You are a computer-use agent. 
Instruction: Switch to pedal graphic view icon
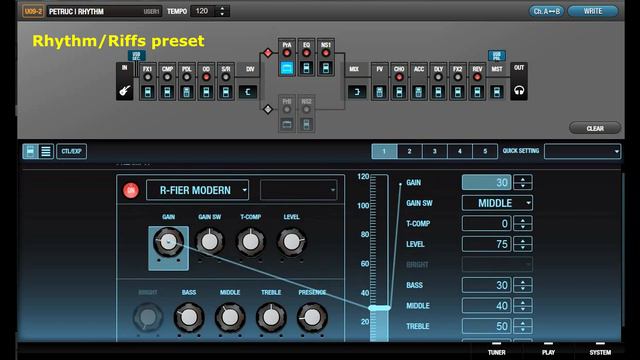[30, 151]
